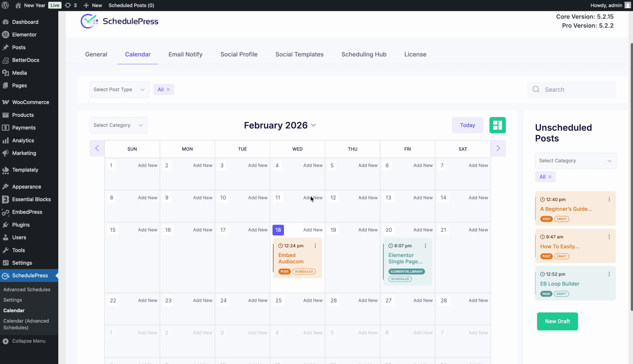Go to previous month with left arrow

[x=97, y=148]
